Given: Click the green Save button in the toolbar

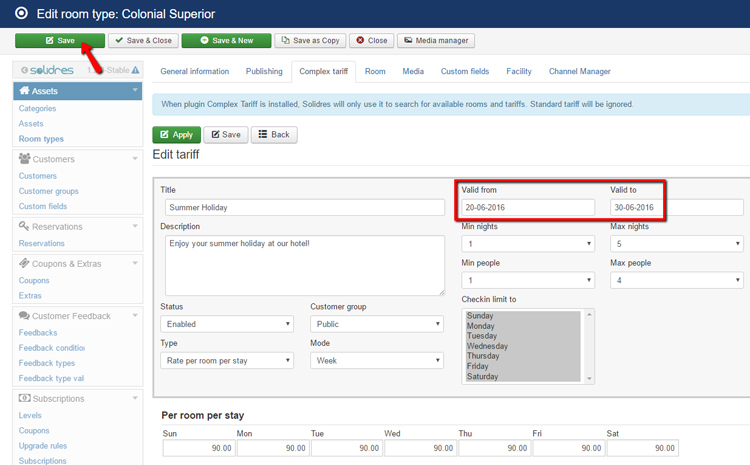Looking at the screenshot, I should coord(60,41).
